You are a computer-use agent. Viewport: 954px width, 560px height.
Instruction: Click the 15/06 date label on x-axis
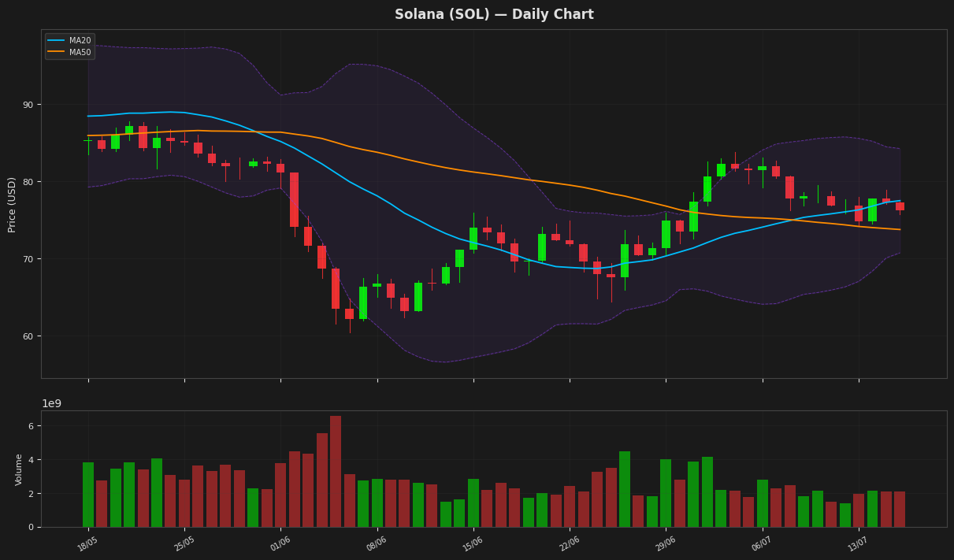pos(473,543)
